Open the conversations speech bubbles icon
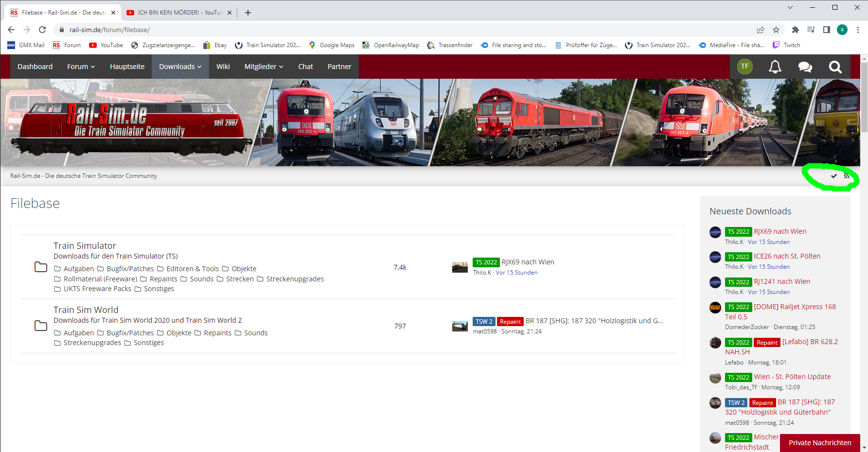Screen dimensions: 868x452 click(x=805, y=67)
